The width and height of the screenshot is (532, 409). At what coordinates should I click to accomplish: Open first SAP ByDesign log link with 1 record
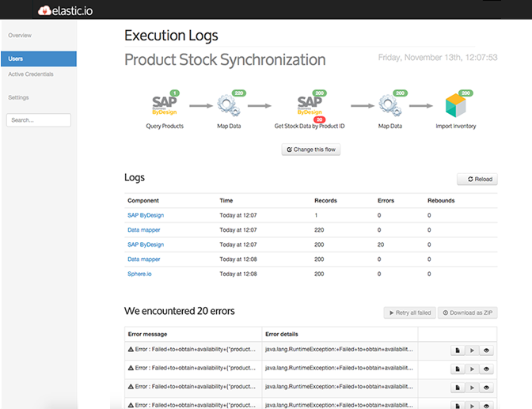tap(146, 215)
